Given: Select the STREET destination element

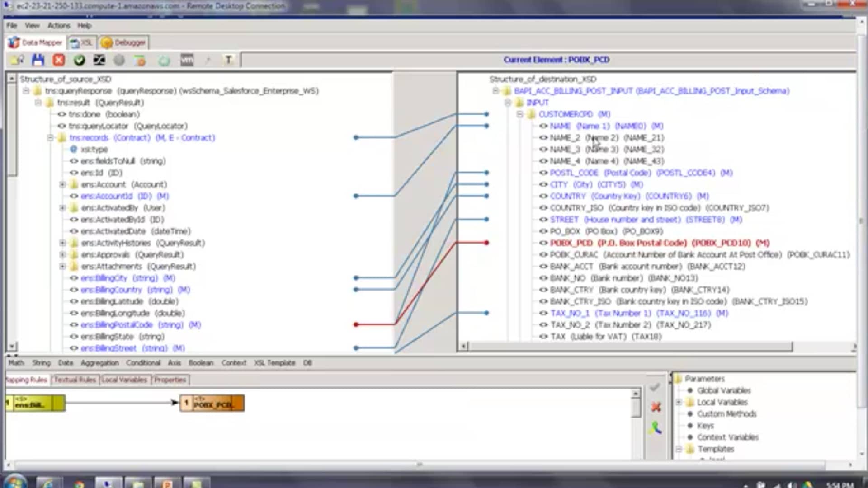Looking at the screenshot, I should tap(564, 219).
